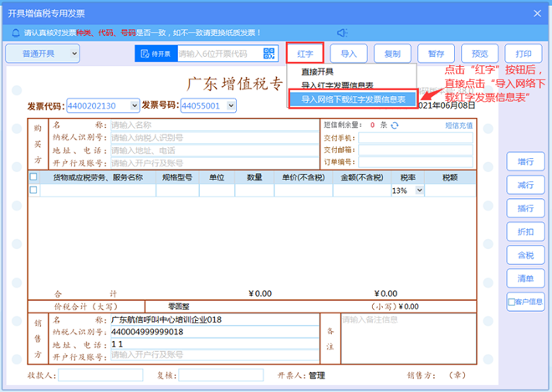The width and height of the screenshot is (552, 392).
Task: Click the 增行 add row button
Action: (x=525, y=161)
